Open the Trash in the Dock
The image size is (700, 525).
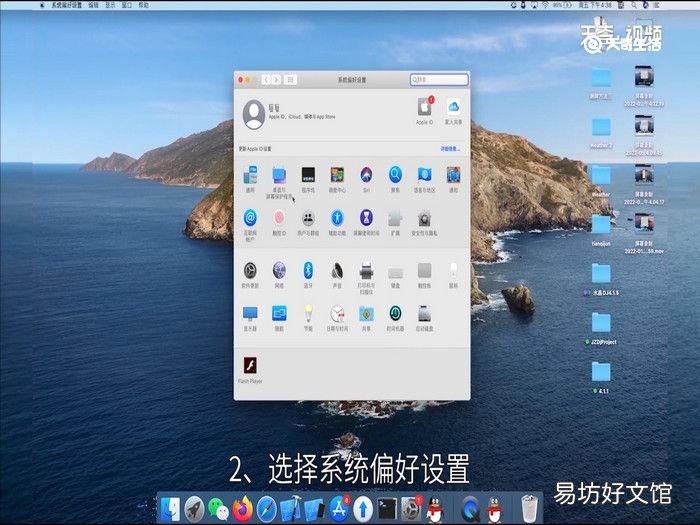click(529, 509)
